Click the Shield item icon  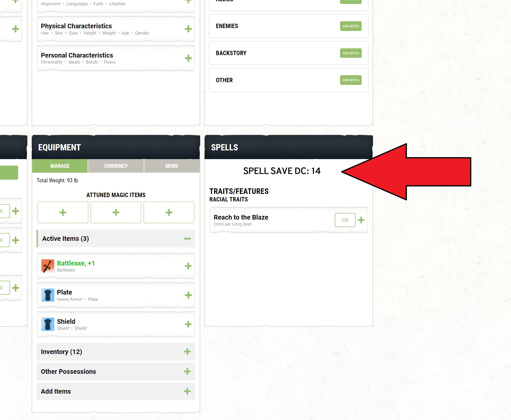[x=47, y=324]
